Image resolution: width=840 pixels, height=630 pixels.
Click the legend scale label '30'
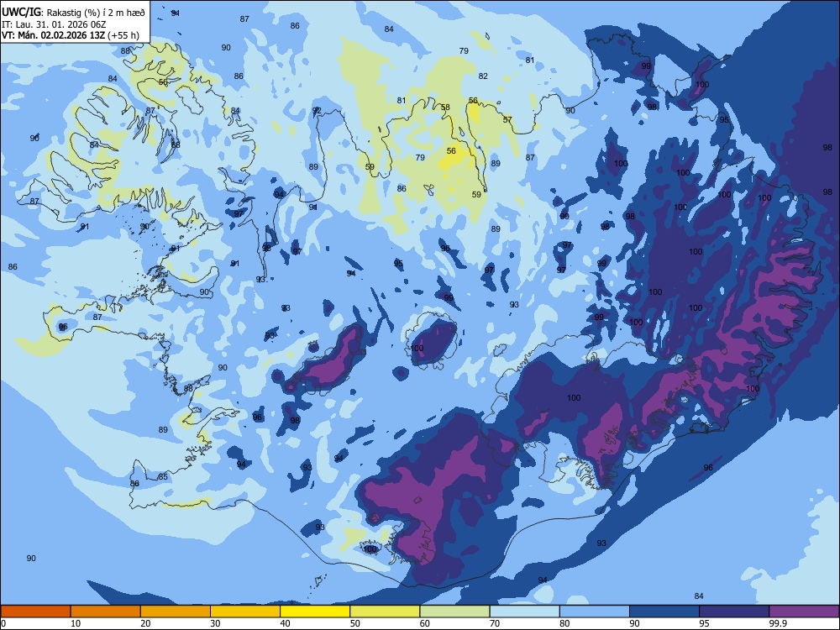click(215, 623)
